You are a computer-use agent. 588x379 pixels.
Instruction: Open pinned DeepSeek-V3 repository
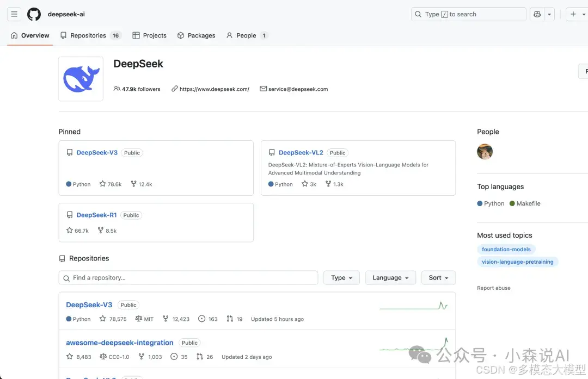tap(97, 153)
